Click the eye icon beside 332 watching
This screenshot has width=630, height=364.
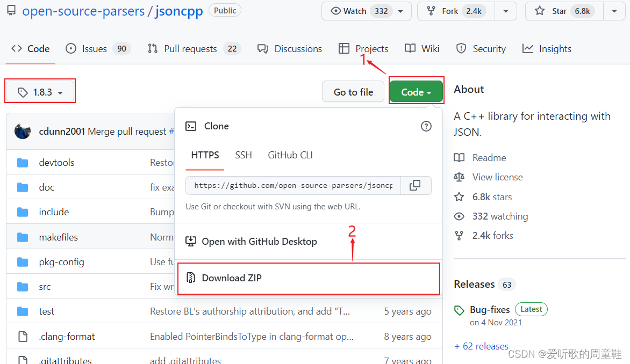pyautogui.click(x=459, y=216)
